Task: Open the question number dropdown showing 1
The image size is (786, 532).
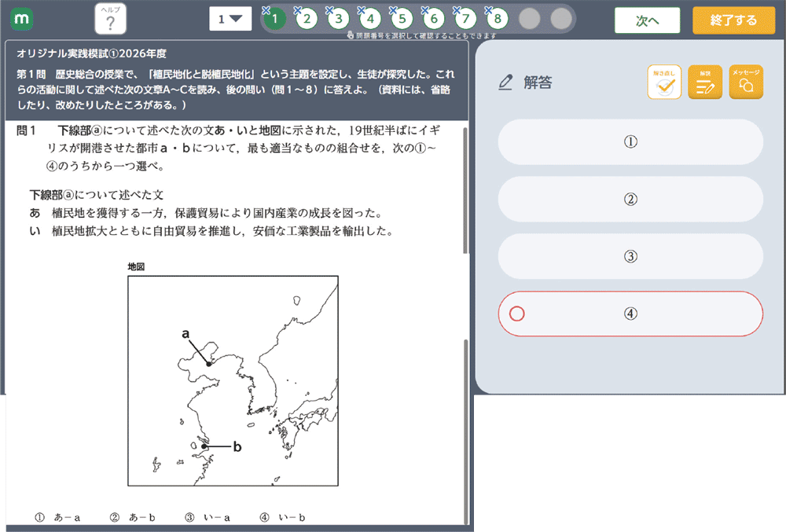Action: click(x=230, y=19)
